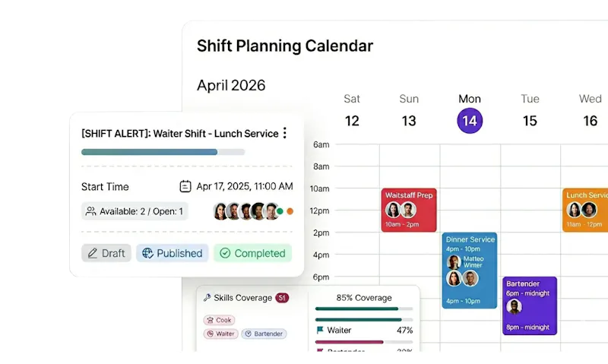Viewport: 608px width, 364px height.
Task: Select the Published status chip
Action: pos(173,253)
